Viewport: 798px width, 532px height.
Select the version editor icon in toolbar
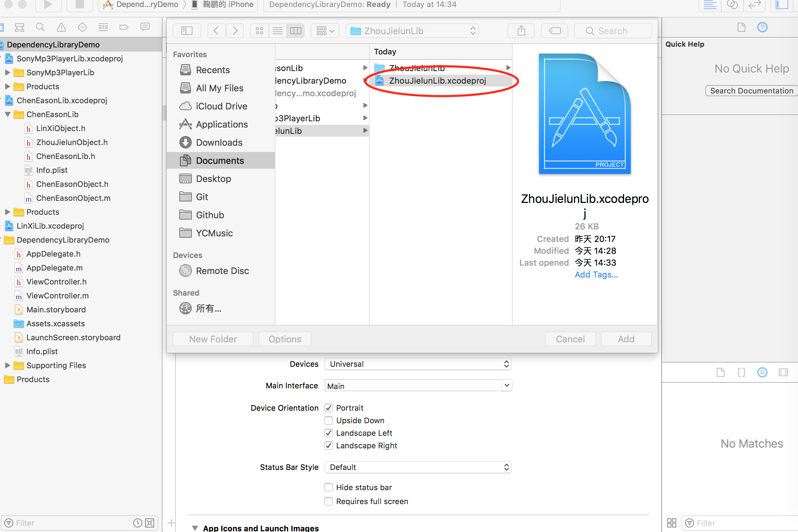[754, 5]
